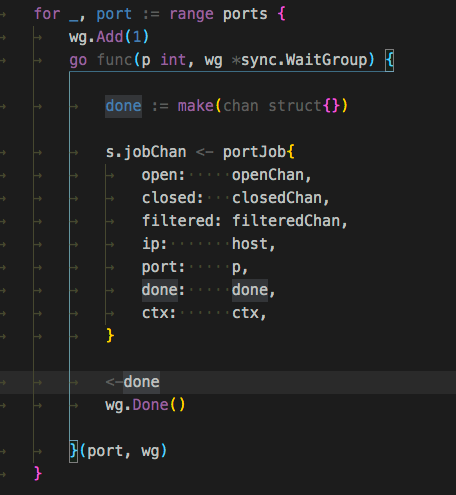Place cursor on the WaitGroup type name

[x=326, y=60]
